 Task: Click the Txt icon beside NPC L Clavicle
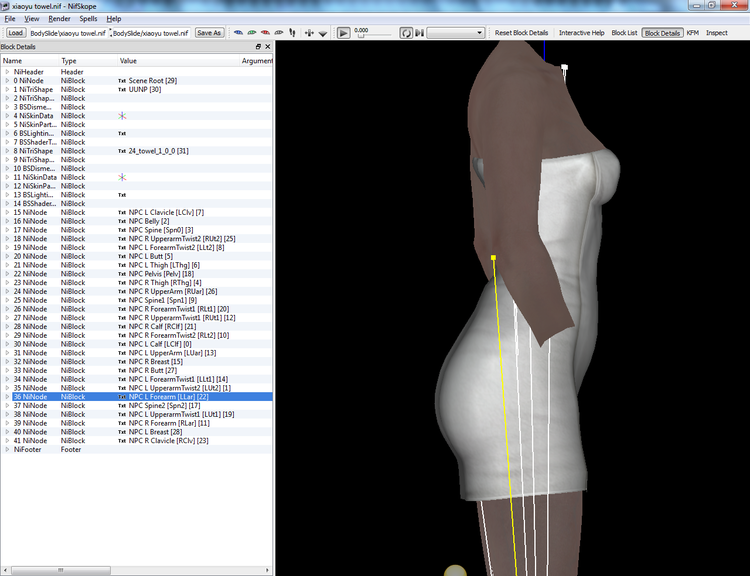pyautogui.click(x=122, y=212)
